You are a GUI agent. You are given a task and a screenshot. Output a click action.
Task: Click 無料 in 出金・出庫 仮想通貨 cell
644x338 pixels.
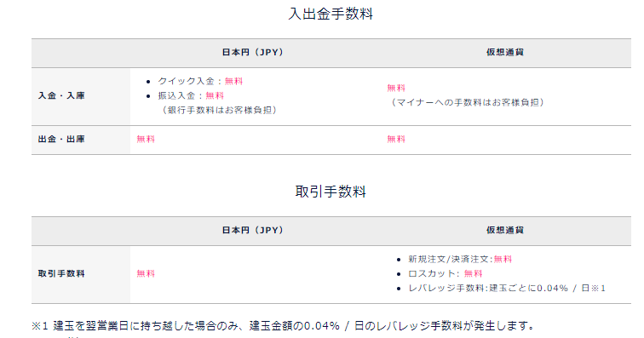396,140
